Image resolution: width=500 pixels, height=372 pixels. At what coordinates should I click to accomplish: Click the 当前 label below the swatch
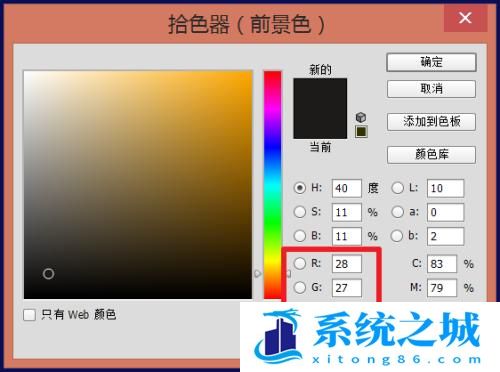click(320, 147)
